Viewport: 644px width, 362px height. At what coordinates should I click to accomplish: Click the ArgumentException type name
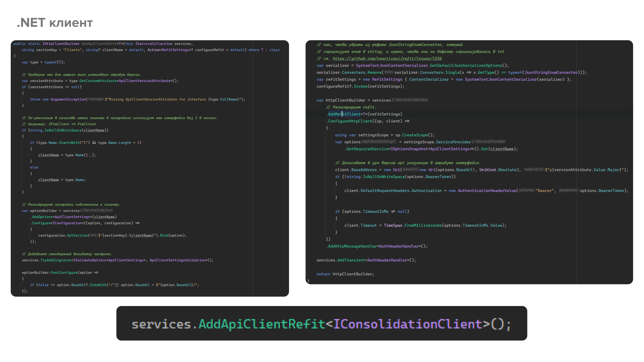(x=68, y=99)
